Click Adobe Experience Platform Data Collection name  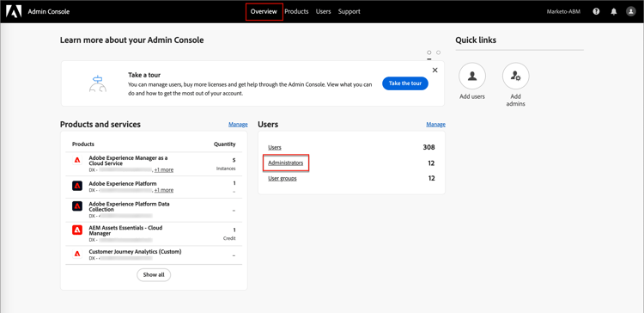(129, 206)
